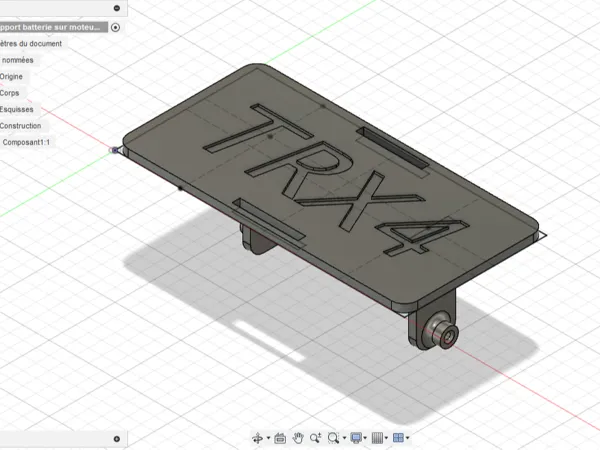Image resolution: width=600 pixels, height=450 pixels.
Task: Activate the Pan hand tool
Action: (x=298, y=438)
